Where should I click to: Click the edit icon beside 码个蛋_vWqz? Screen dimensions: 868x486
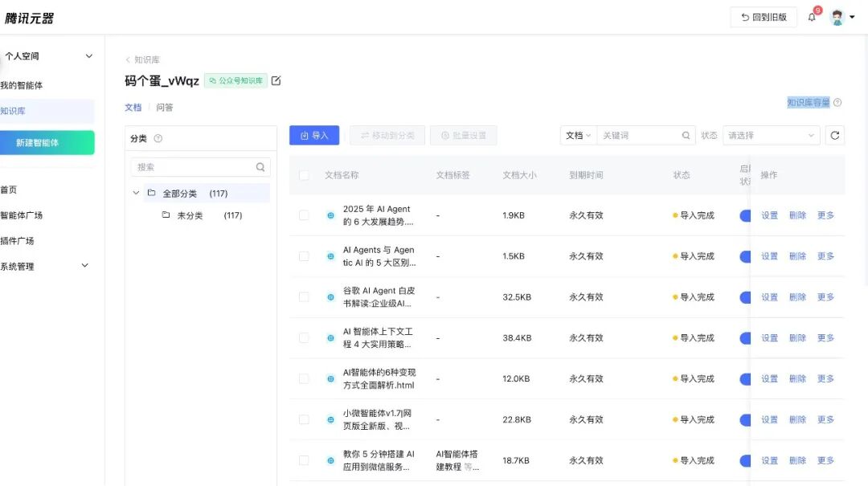click(276, 81)
